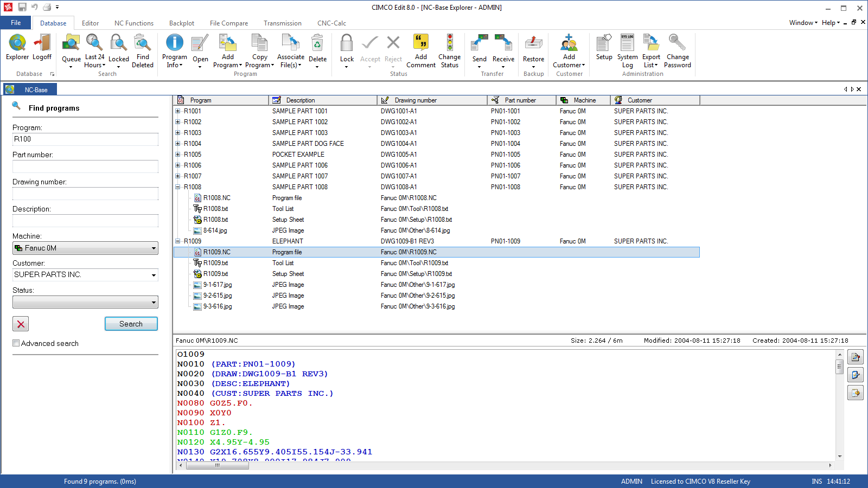Expand the R1001 program row
Viewport: 868px width, 488px height.
tap(177, 111)
